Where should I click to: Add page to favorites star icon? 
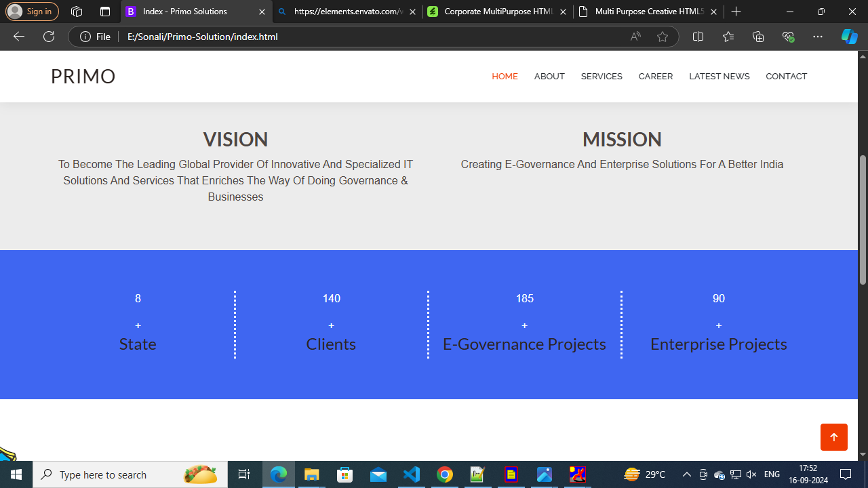663,37
